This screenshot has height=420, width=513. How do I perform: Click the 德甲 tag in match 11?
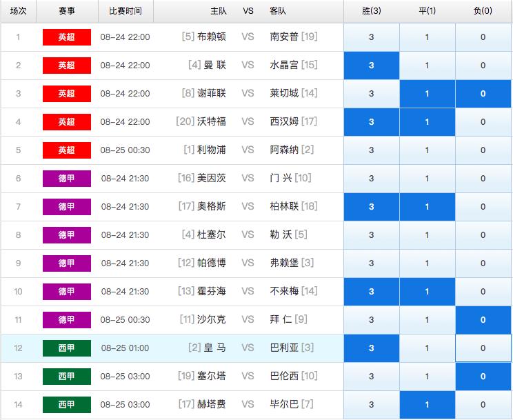pyautogui.click(x=67, y=320)
